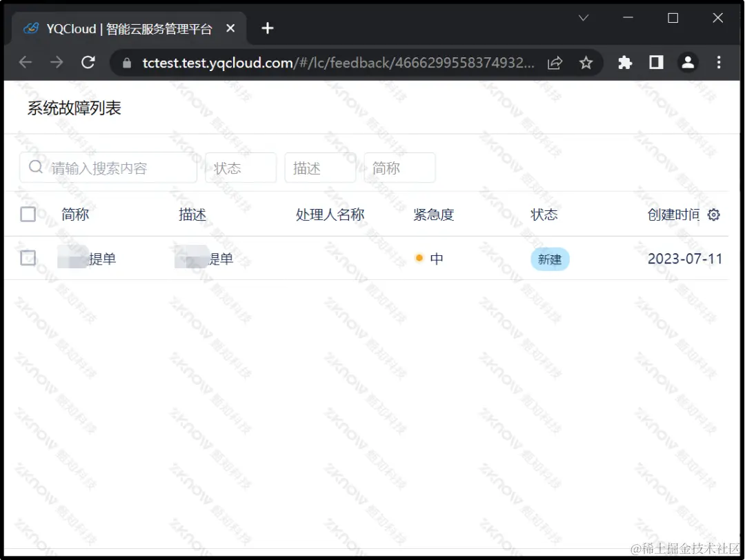Open column settings gear icon
This screenshot has height=560, width=745.
pos(713,214)
